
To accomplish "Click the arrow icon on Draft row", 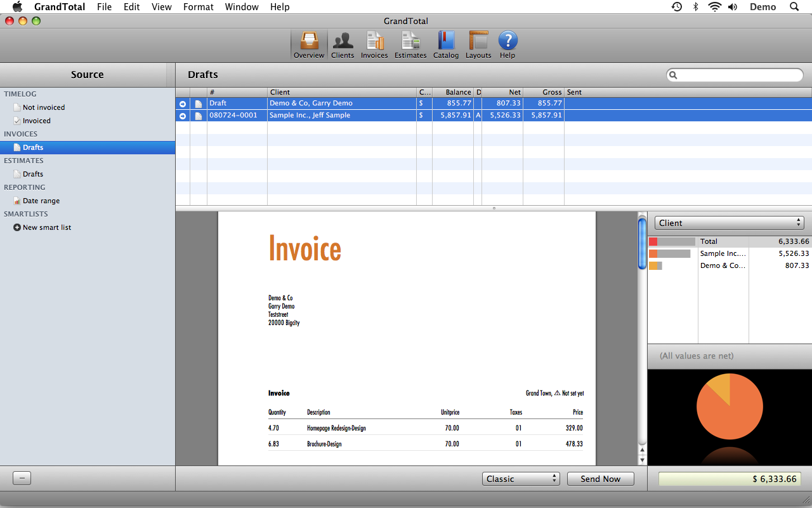I will 183,104.
